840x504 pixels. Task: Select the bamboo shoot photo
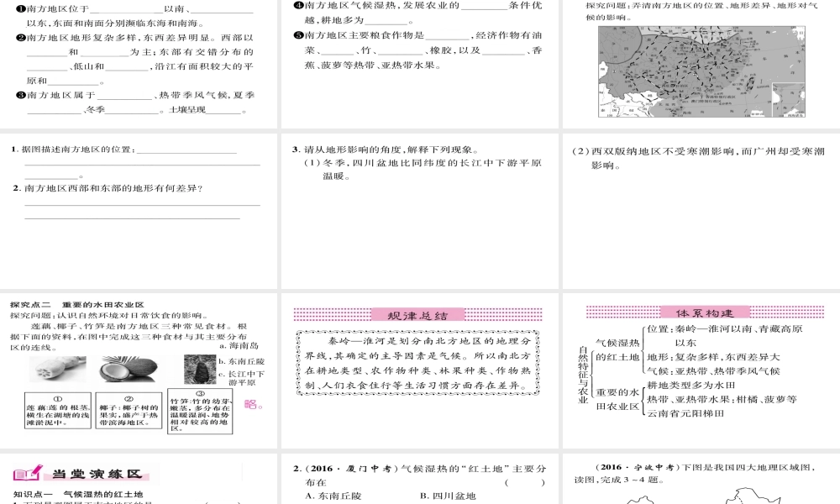click(200, 370)
